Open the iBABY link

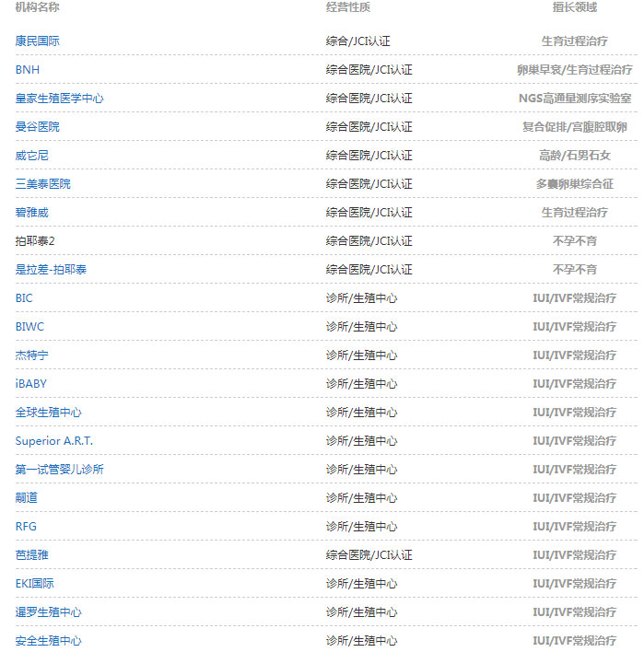(x=30, y=384)
